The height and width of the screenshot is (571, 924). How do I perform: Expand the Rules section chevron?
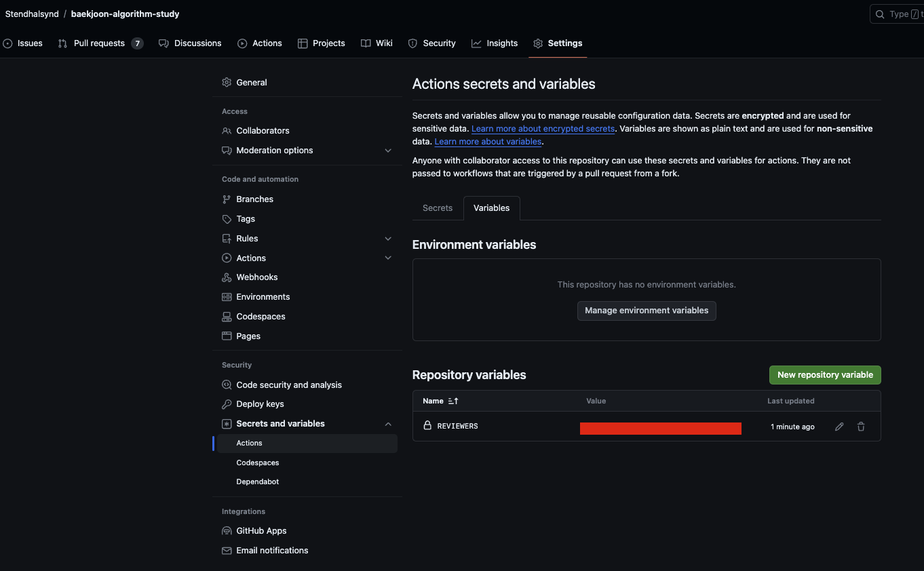tap(388, 238)
